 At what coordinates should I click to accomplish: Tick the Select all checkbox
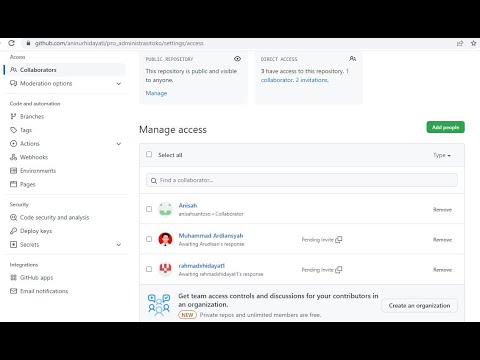pos(149,154)
